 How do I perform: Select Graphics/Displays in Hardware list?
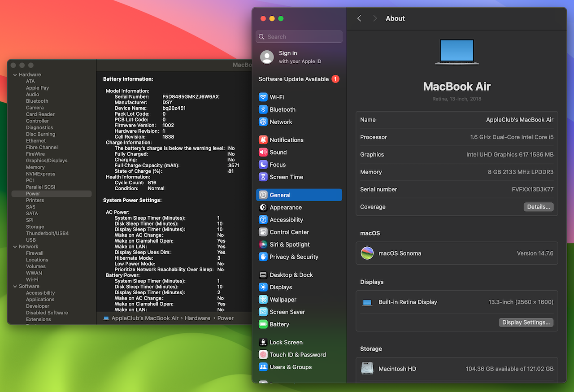(x=47, y=161)
